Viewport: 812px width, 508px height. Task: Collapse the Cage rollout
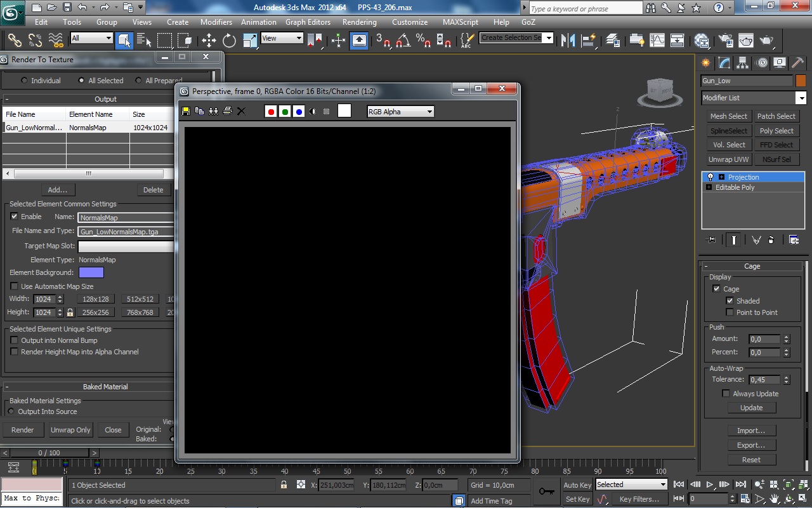(752, 266)
